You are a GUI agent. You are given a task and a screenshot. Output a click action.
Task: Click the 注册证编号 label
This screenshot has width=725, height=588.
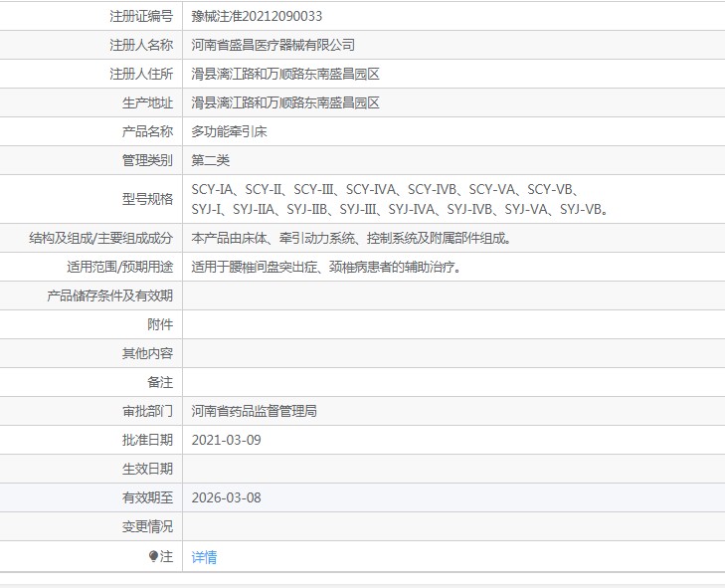point(141,16)
